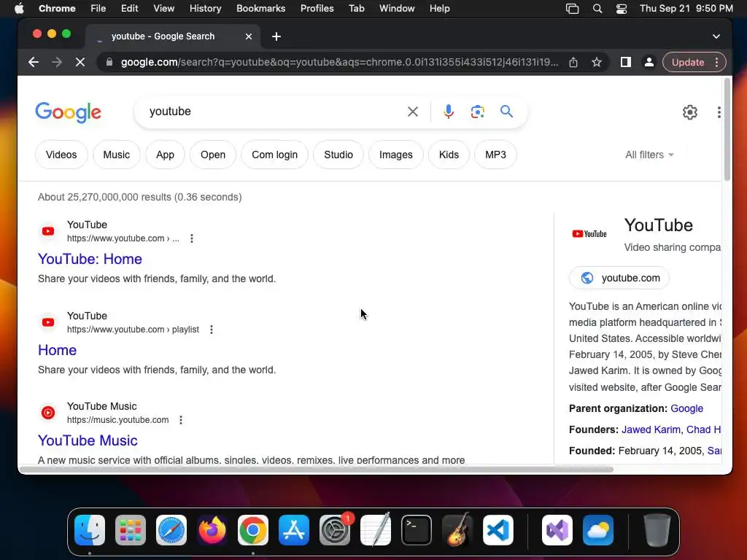Filter results by Videos
Viewport: 747px width, 560px height.
tap(61, 155)
